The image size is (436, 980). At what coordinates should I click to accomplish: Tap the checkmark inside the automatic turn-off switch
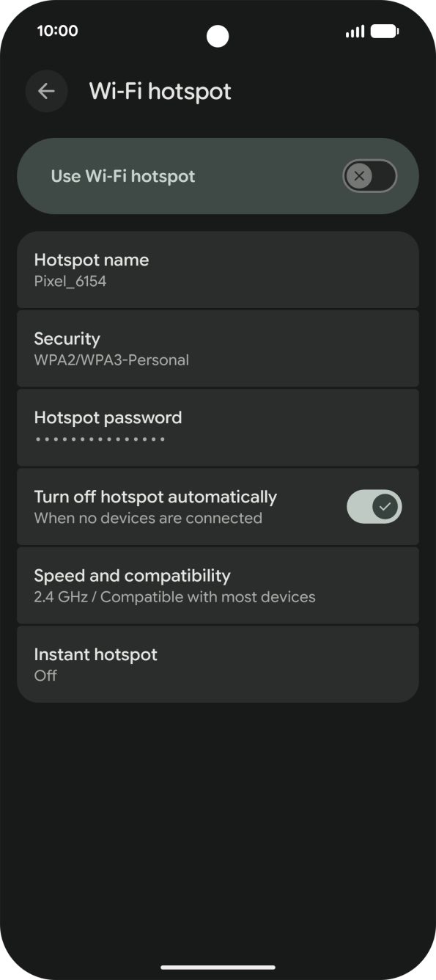[385, 506]
